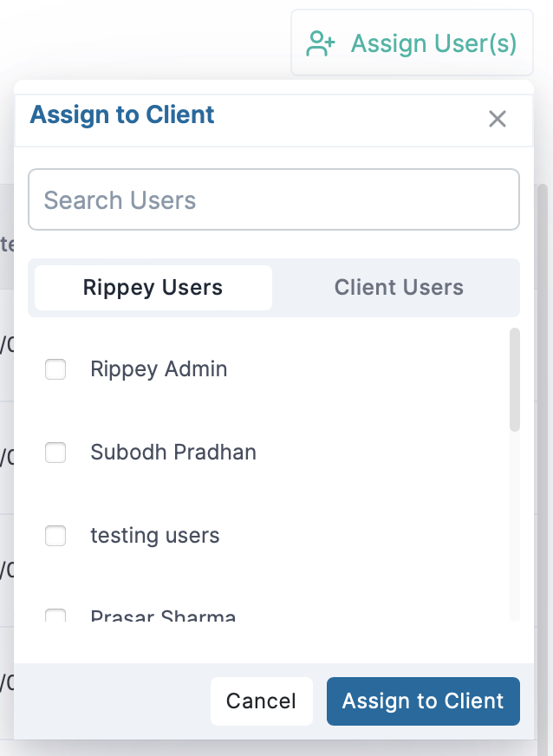Viewport: 553px width, 756px height.
Task: Click the testing users name label
Action: tap(155, 536)
